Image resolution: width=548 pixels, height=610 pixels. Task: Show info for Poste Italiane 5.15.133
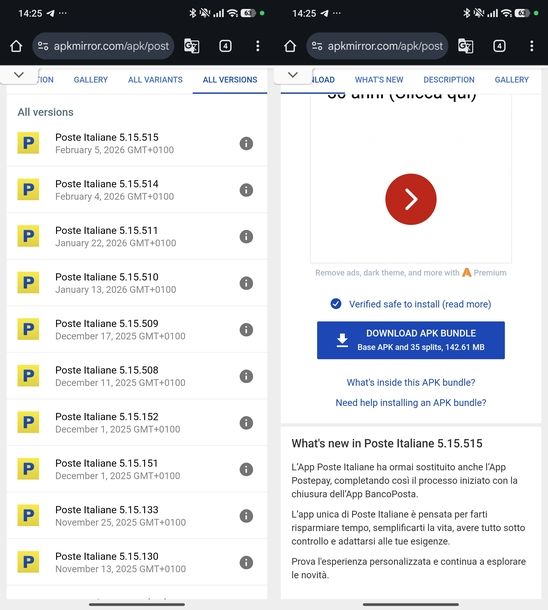(246, 516)
